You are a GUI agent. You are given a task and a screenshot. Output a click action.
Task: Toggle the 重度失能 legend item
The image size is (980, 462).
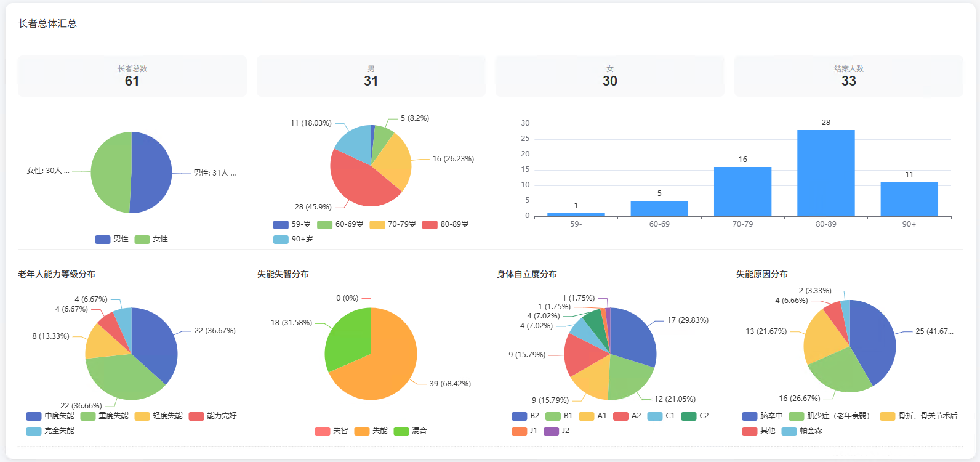[105, 416]
